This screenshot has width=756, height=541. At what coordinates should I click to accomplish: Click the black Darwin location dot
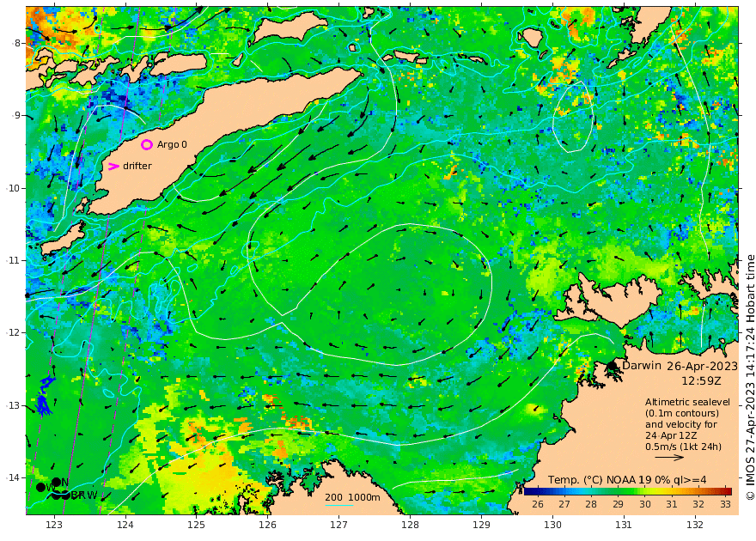[x=612, y=366]
